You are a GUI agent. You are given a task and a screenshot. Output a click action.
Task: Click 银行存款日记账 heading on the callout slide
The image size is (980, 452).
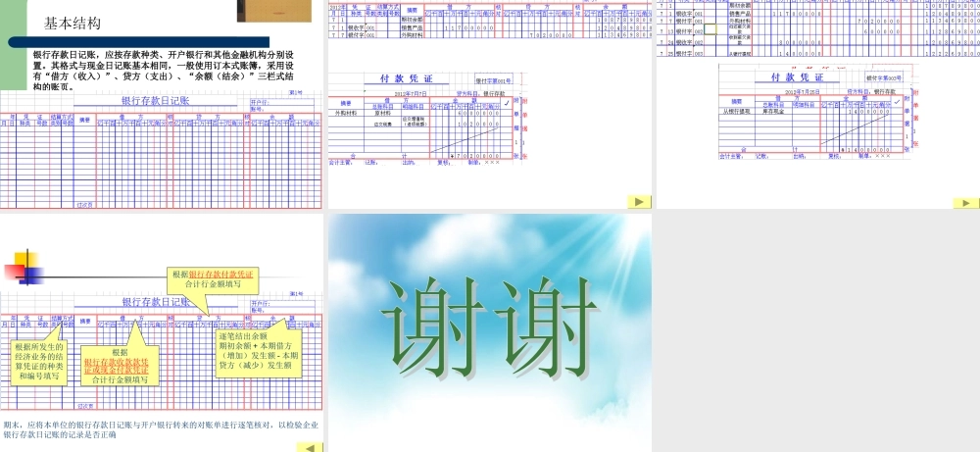(156, 302)
